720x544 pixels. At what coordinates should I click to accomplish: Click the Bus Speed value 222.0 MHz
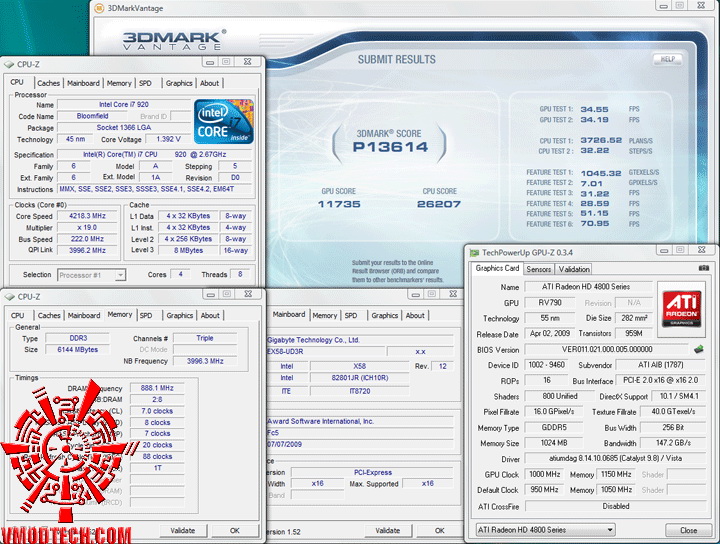tap(87, 239)
